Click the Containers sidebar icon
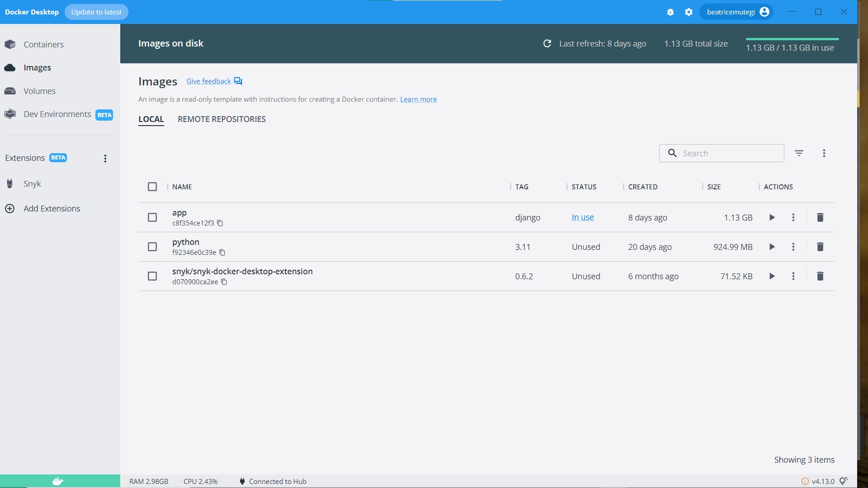 [10, 44]
